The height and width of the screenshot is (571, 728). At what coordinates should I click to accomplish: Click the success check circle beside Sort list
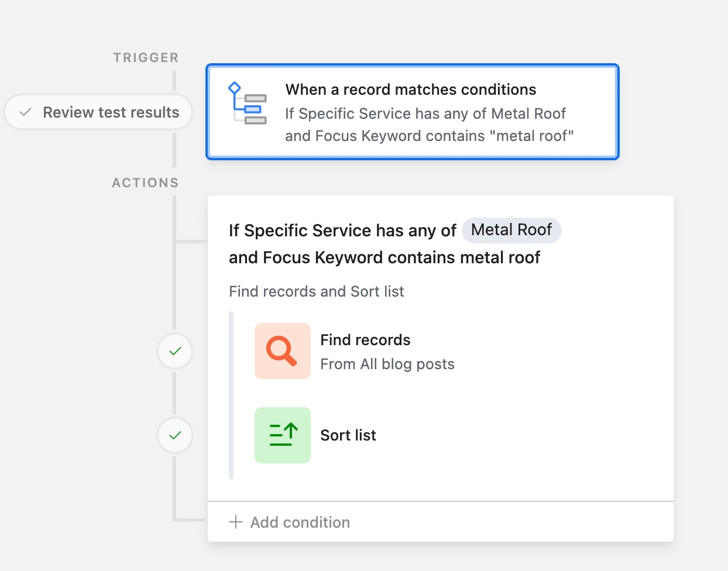tap(175, 435)
